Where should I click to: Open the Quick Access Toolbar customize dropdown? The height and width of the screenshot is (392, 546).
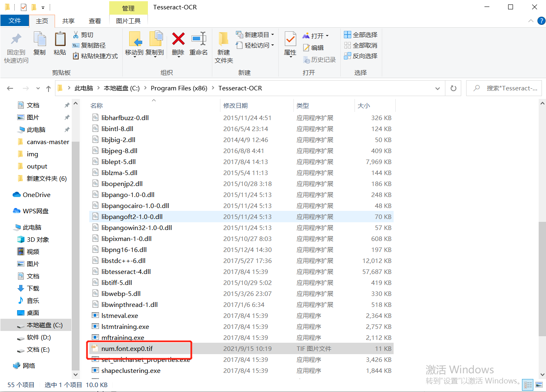[43, 7]
